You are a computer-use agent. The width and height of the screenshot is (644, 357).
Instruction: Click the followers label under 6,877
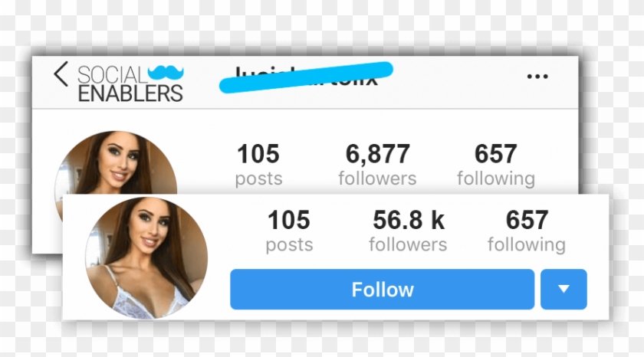point(377,178)
